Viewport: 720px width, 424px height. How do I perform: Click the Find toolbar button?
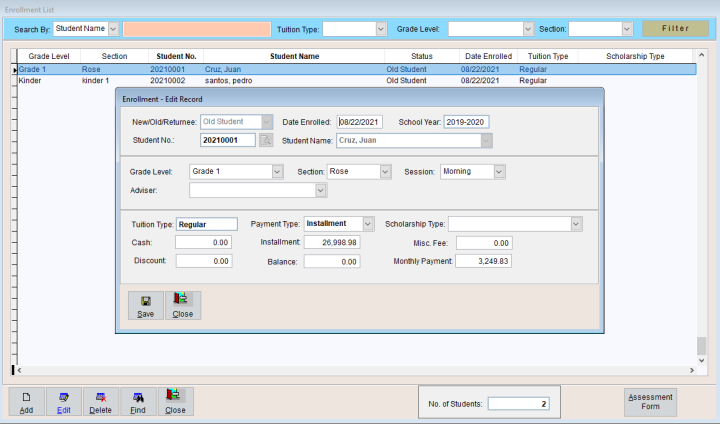click(x=138, y=402)
